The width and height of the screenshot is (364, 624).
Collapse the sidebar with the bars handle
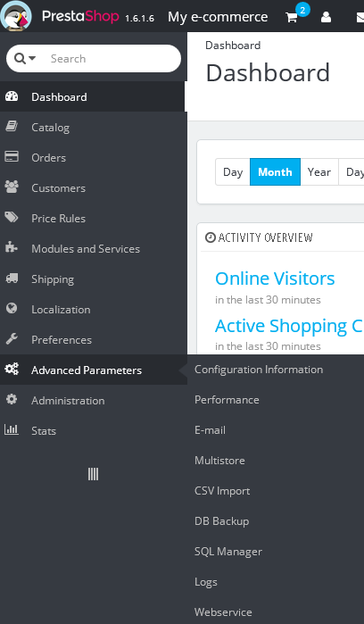(x=93, y=474)
